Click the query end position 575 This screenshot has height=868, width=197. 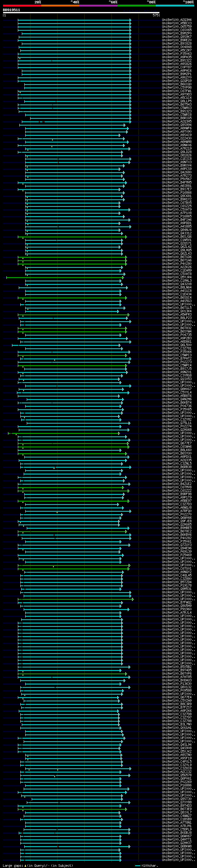tap(155, 15)
